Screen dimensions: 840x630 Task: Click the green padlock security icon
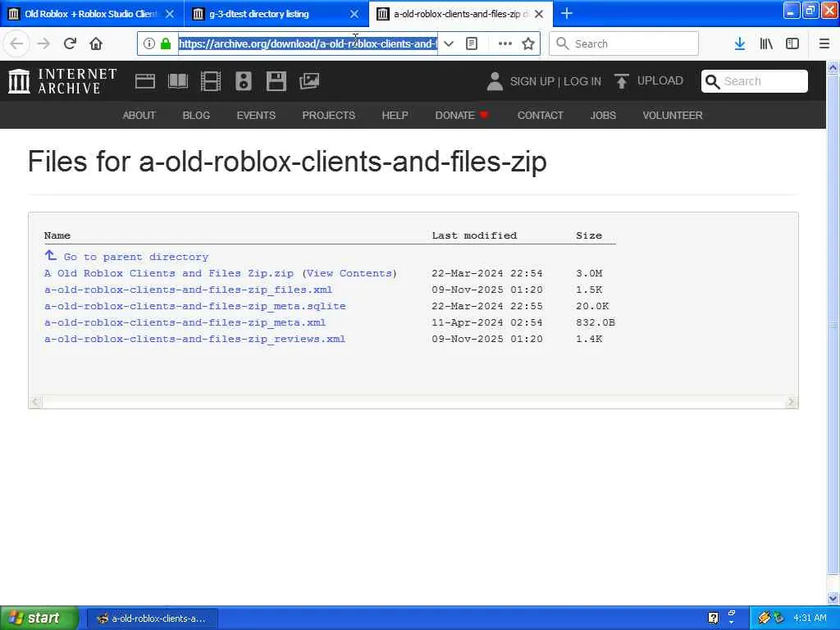(x=166, y=43)
